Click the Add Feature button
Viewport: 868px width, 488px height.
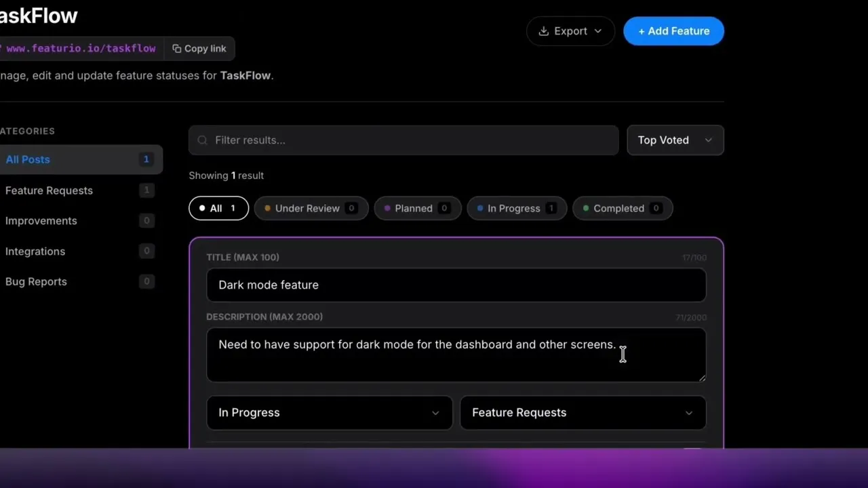pos(673,31)
